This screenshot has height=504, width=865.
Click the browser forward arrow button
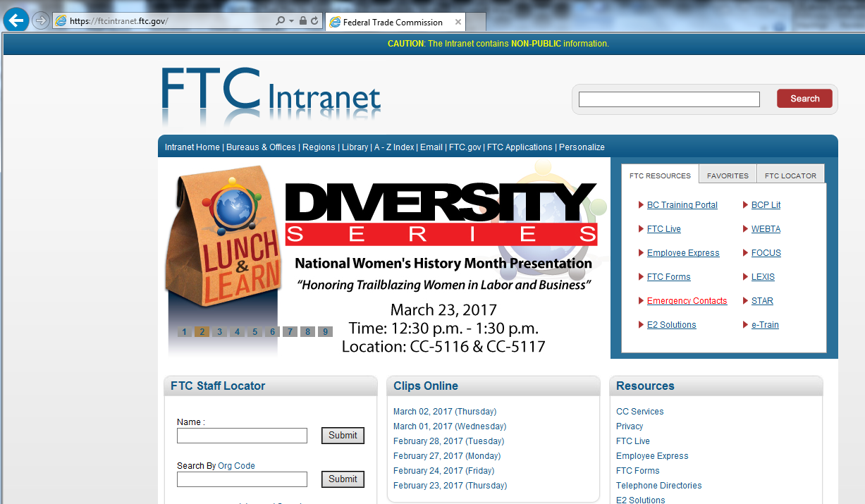coord(41,21)
